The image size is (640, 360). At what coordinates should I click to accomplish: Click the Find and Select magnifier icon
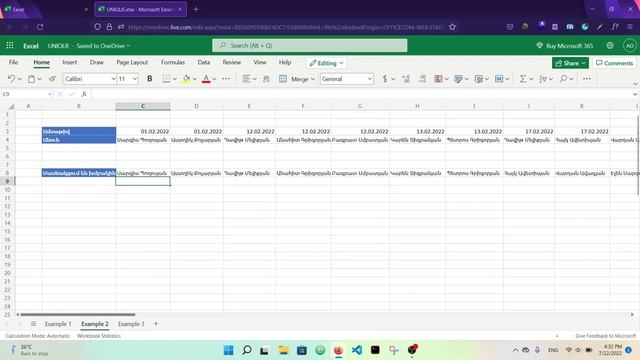click(x=563, y=79)
